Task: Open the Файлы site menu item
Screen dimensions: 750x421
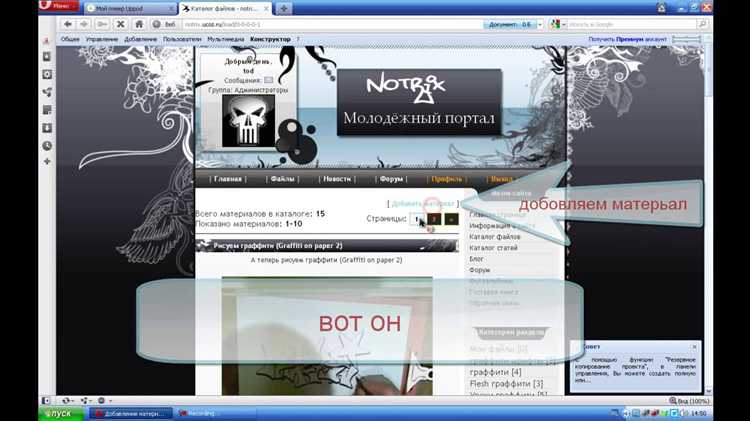Action: 282,179
